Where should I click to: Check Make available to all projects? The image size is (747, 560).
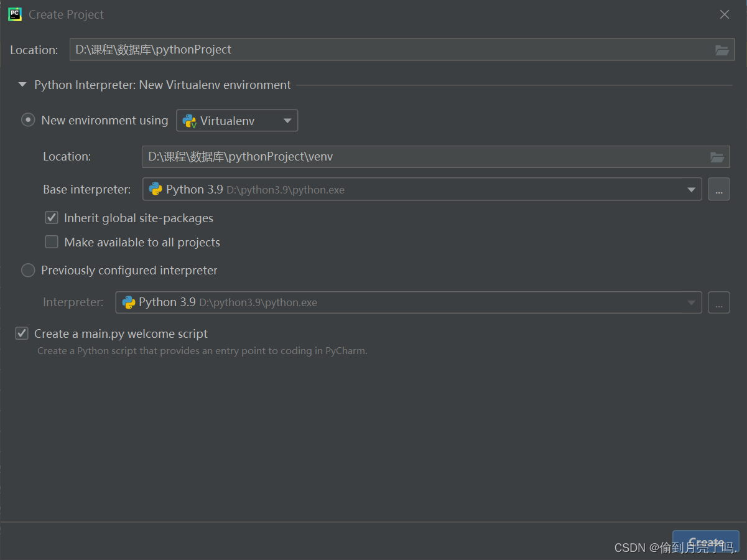(x=52, y=242)
